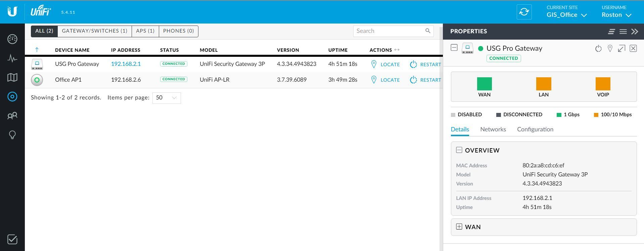Open the Statistics pulse icon in sidebar
The image size is (644, 251).
(12, 58)
